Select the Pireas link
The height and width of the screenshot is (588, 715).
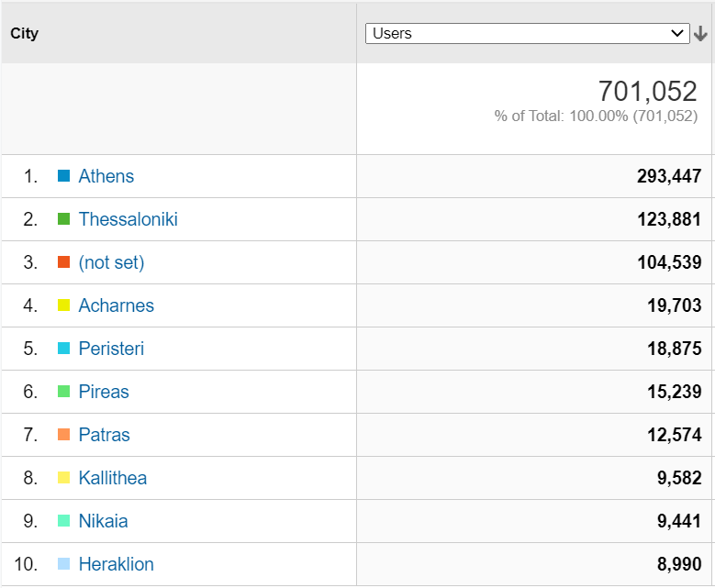pos(104,392)
